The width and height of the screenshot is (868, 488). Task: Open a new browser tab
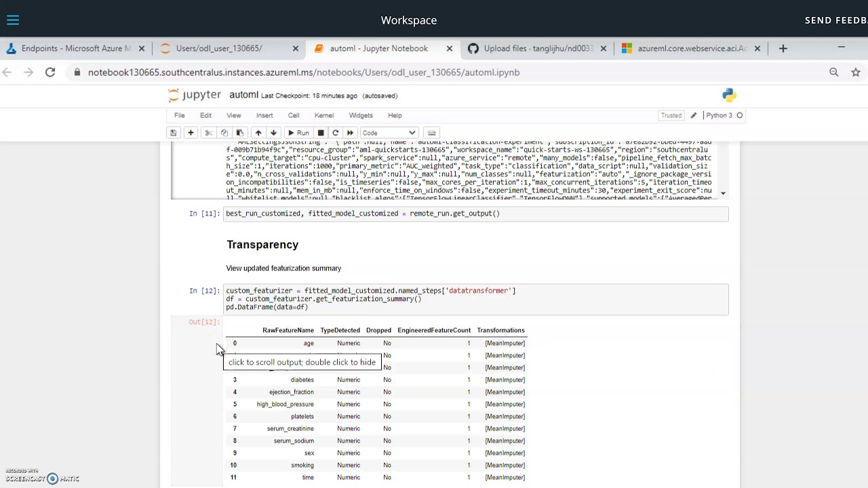tap(783, 48)
